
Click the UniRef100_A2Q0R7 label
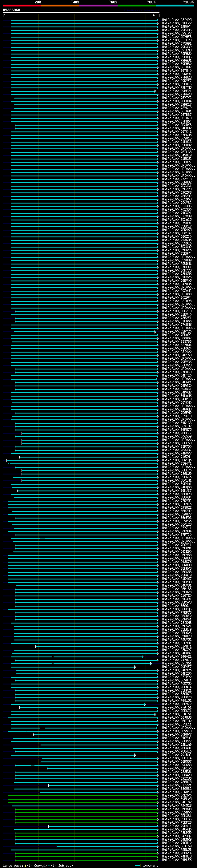[176, 162]
